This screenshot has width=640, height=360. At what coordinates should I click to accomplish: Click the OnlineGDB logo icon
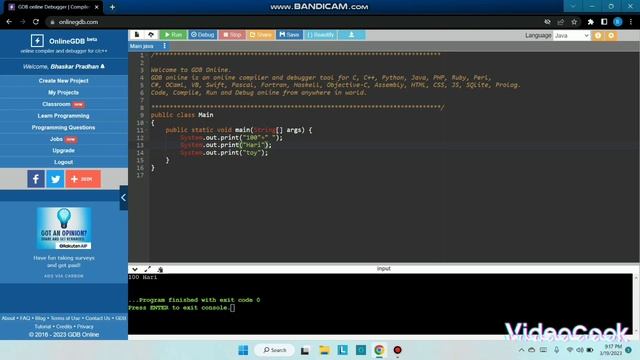tap(37, 41)
